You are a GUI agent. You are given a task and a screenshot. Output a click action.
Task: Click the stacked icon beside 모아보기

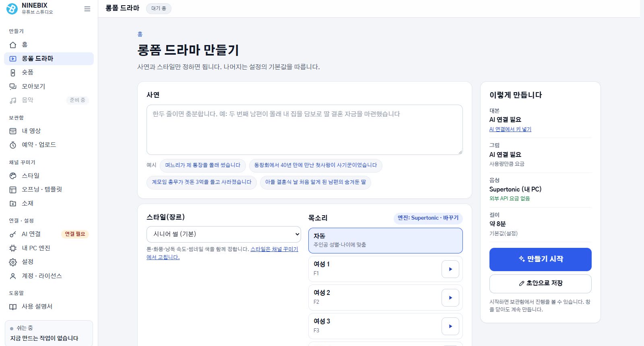[x=13, y=86]
